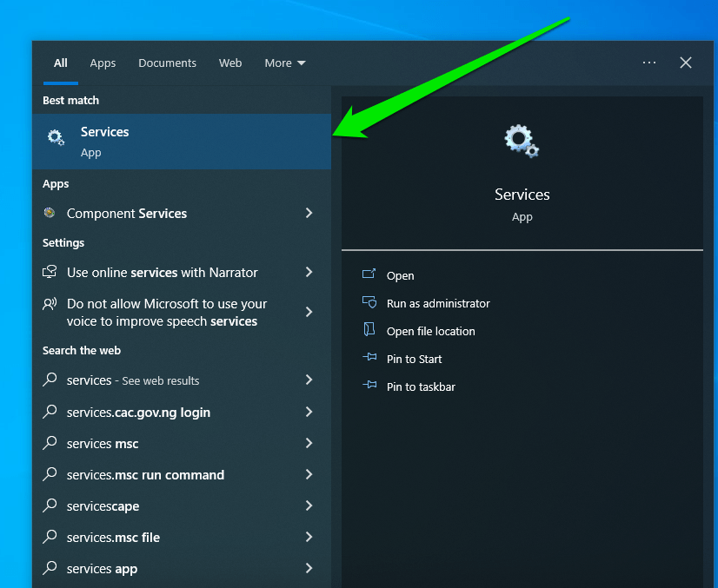Screen dimensions: 718x588
Task: Click the Narrator settings icon
Action: 50,272
